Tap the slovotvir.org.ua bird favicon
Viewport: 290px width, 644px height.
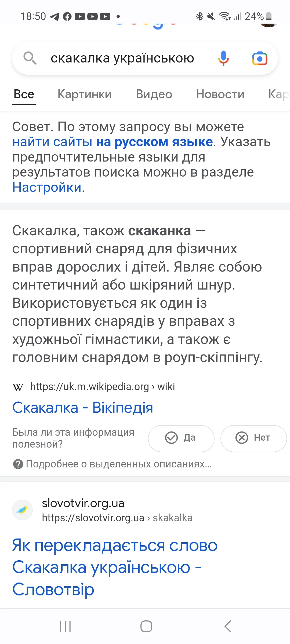[x=23, y=510]
